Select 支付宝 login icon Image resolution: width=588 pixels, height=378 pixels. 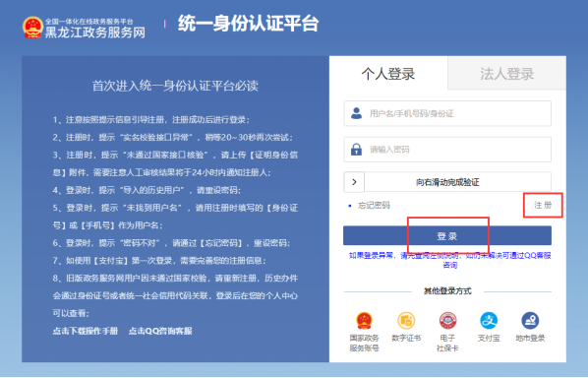pyautogui.click(x=489, y=321)
